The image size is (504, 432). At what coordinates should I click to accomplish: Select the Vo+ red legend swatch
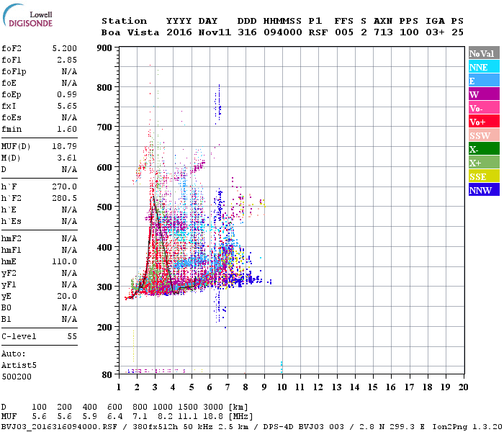coord(484,122)
